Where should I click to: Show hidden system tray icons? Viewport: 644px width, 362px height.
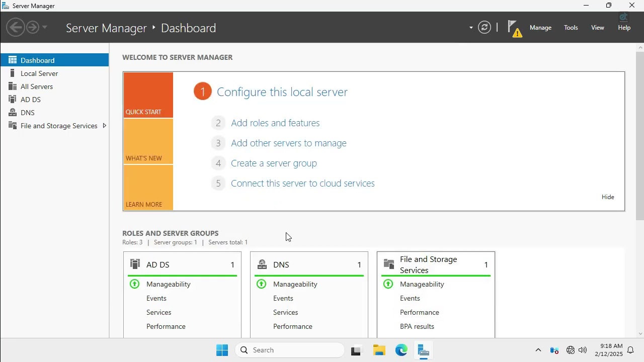click(x=538, y=350)
